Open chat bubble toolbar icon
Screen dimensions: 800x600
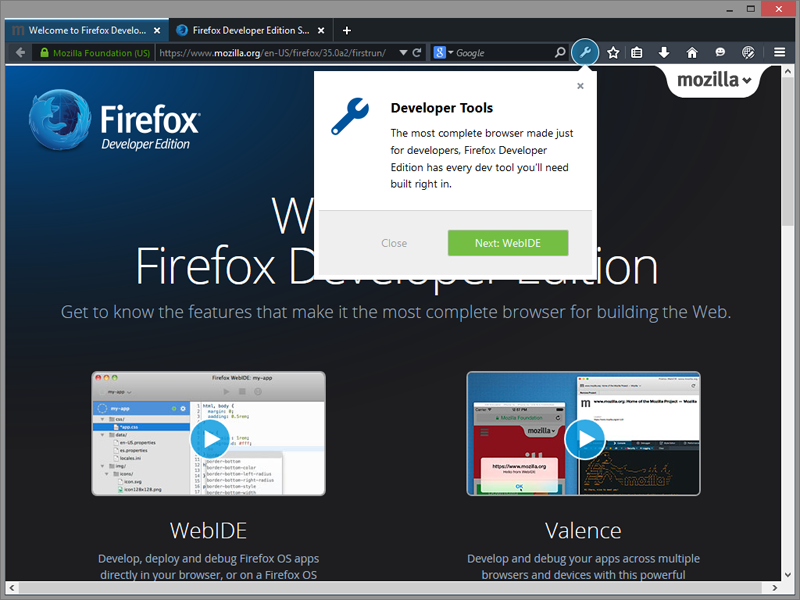(720, 52)
